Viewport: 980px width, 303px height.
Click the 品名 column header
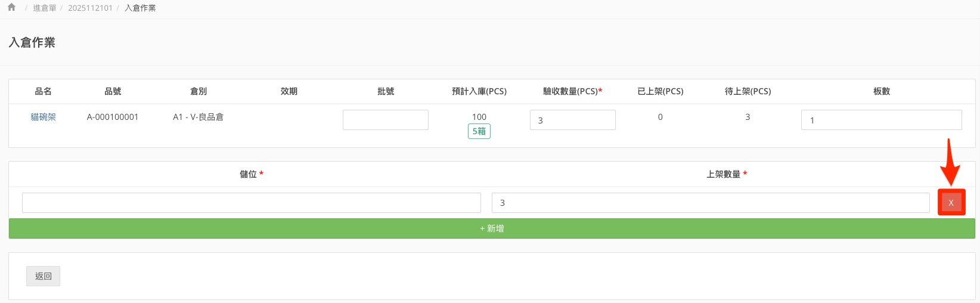43,91
